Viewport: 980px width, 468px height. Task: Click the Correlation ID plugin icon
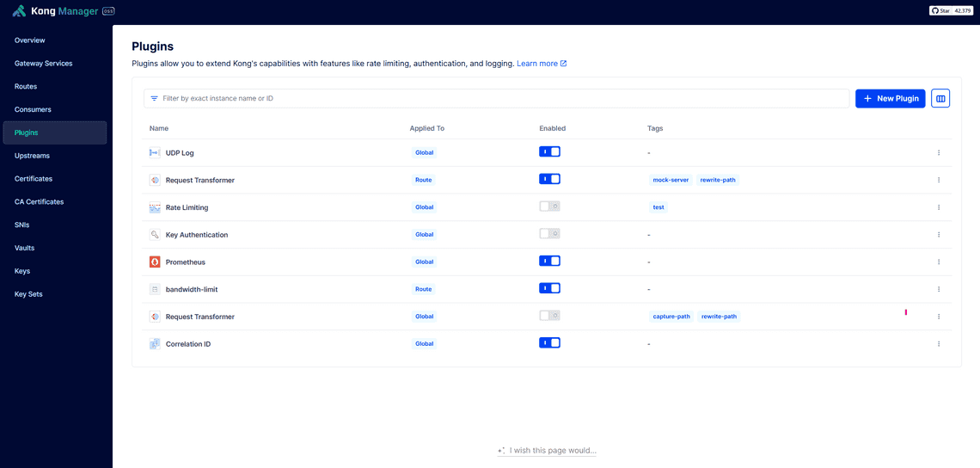[x=155, y=344]
